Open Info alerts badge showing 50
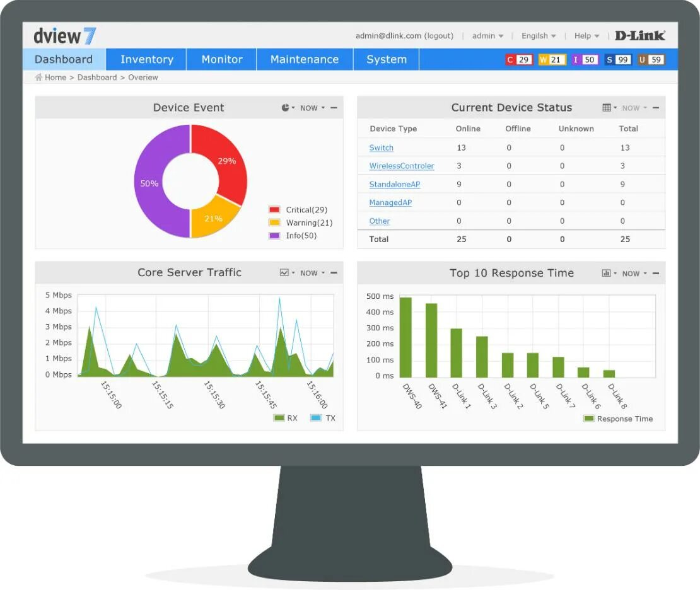The width and height of the screenshot is (700, 590). [585, 60]
